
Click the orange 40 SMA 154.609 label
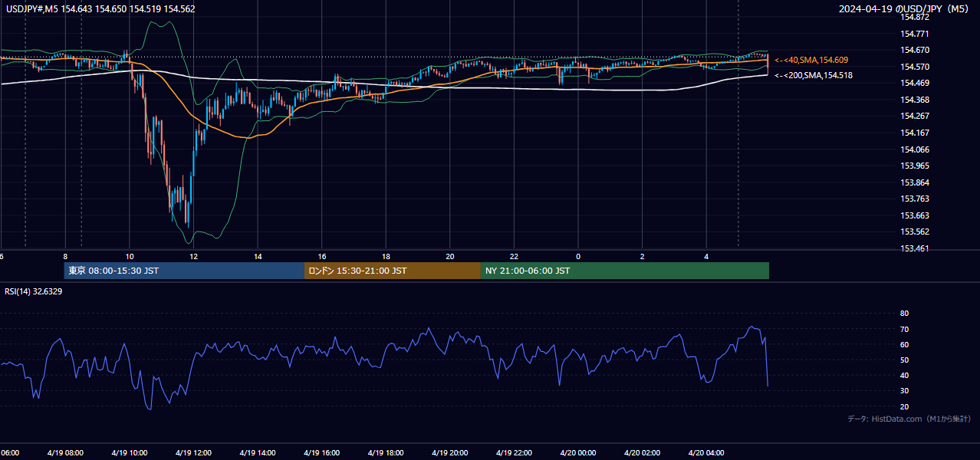tap(811, 60)
